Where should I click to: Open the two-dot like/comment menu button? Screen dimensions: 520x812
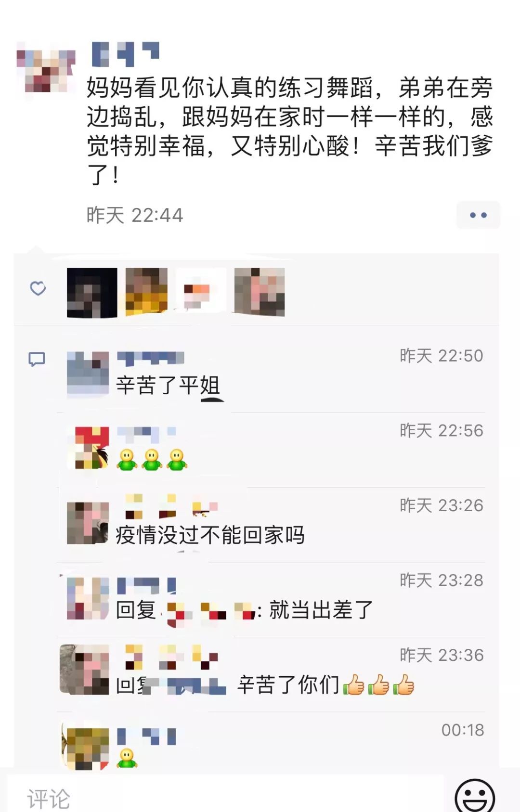478,215
